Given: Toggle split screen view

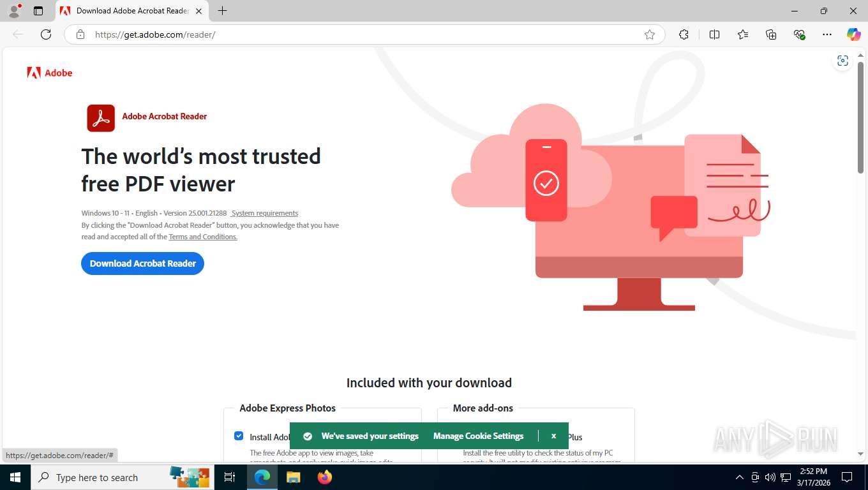Looking at the screenshot, I should coord(715,34).
